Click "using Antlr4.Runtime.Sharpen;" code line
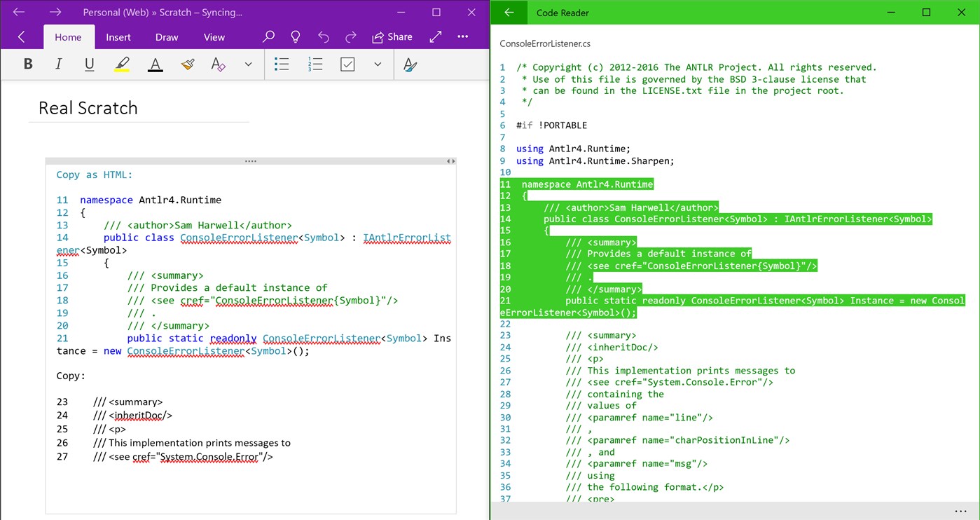Screen dimensions: 980x520 [x=595, y=160]
